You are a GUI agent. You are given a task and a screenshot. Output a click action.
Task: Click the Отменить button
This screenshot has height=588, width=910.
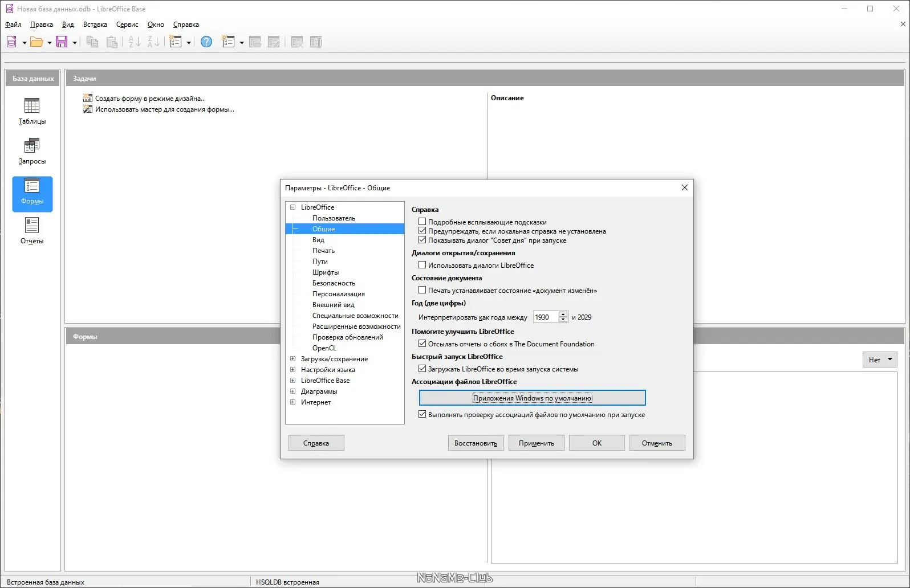657,443
